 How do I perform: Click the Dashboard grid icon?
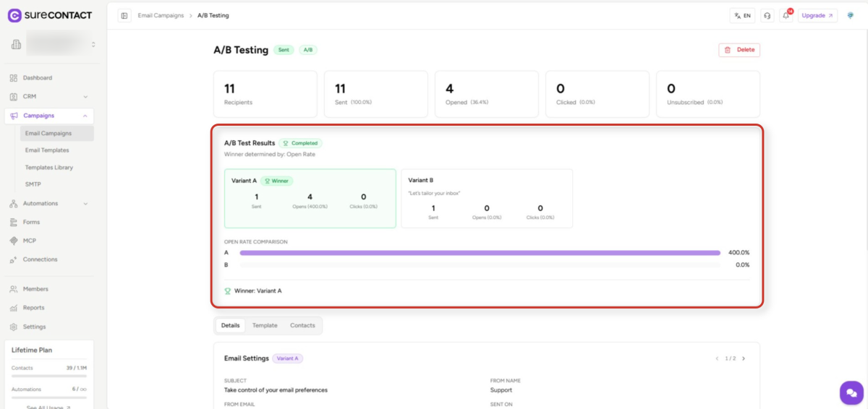click(x=14, y=78)
